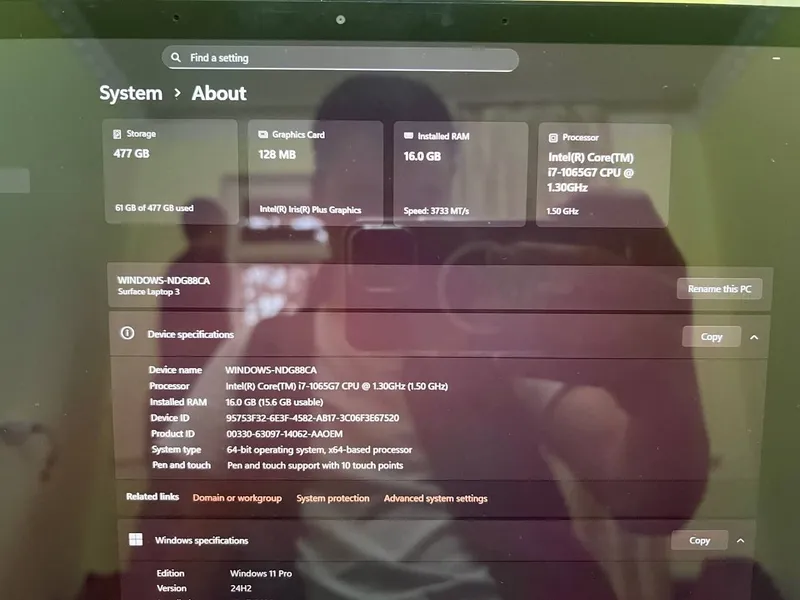Select the Pen and touch support text

tap(315, 465)
